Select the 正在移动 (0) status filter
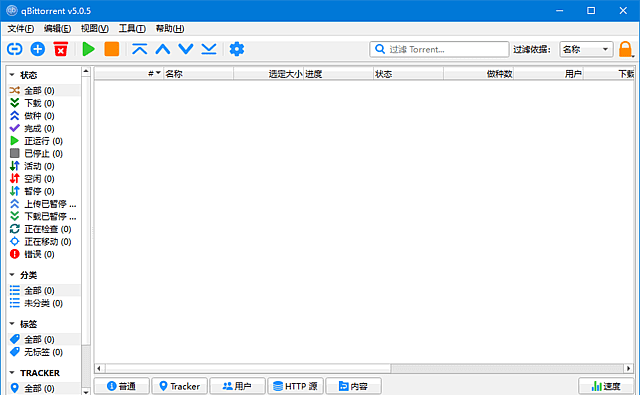The width and height of the screenshot is (640, 395). (44, 242)
